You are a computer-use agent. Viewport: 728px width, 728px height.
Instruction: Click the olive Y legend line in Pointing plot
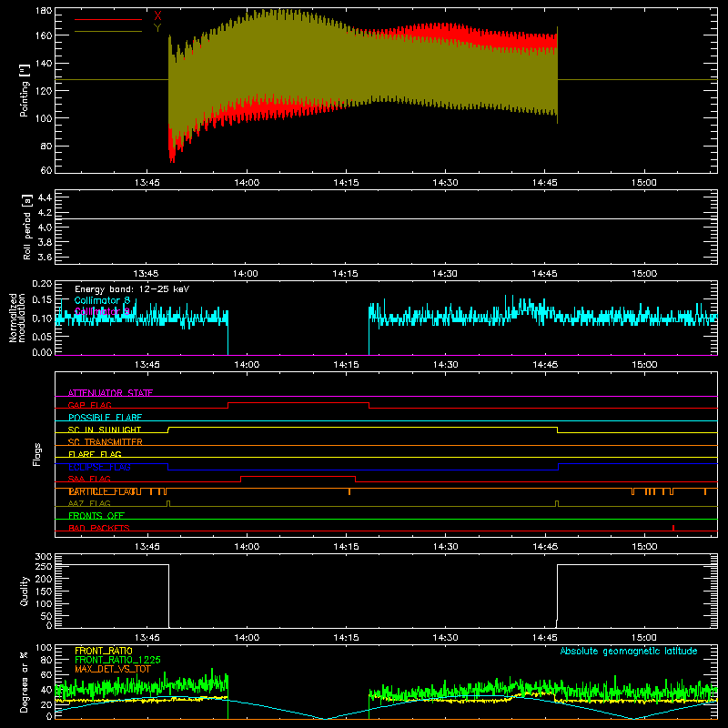coord(108,32)
